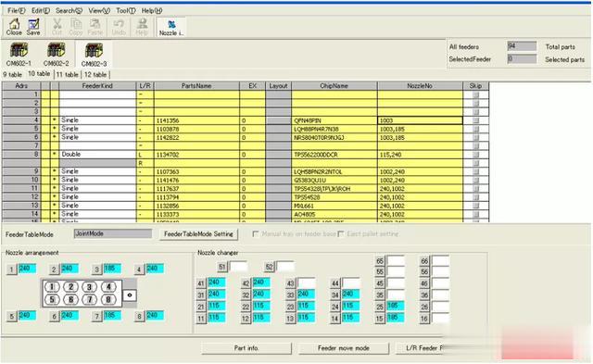Open the Nozzle info toolbar icon
The height and width of the screenshot is (364, 593).
[x=170, y=27]
